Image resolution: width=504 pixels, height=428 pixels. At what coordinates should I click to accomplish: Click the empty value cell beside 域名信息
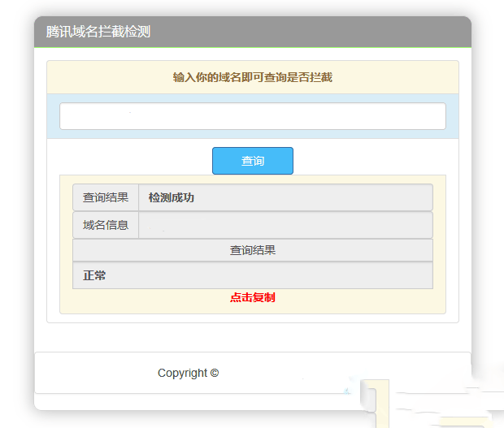(x=286, y=225)
